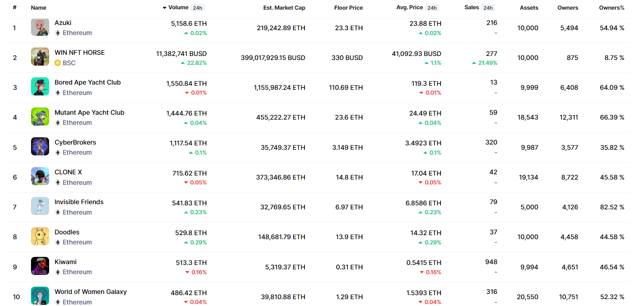Click the 5,158.6 ETH volume value
The image size is (644, 306).
click(x=189, y=23)
